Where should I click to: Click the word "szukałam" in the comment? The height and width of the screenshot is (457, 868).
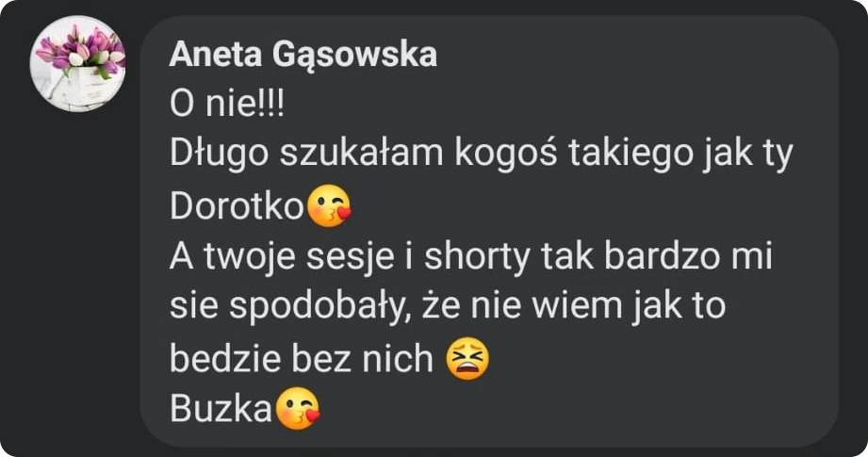361,155
